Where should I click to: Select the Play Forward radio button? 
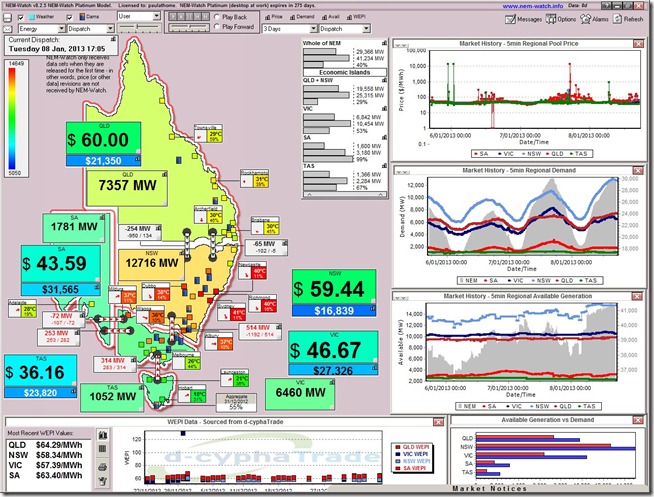pyautogui.click(x=216, y=27)
